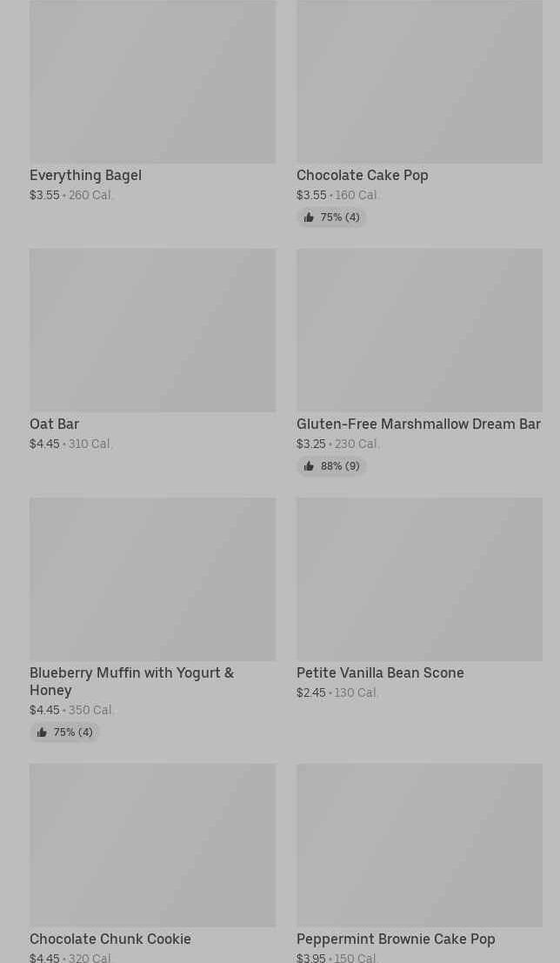Click the Everything Bagel title

pos(85,175)
